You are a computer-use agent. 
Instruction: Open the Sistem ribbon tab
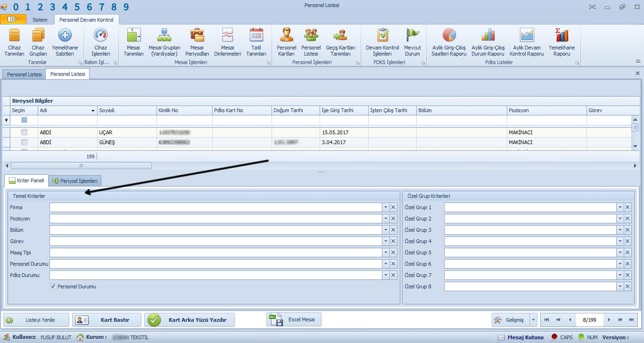tap(40, 20)
